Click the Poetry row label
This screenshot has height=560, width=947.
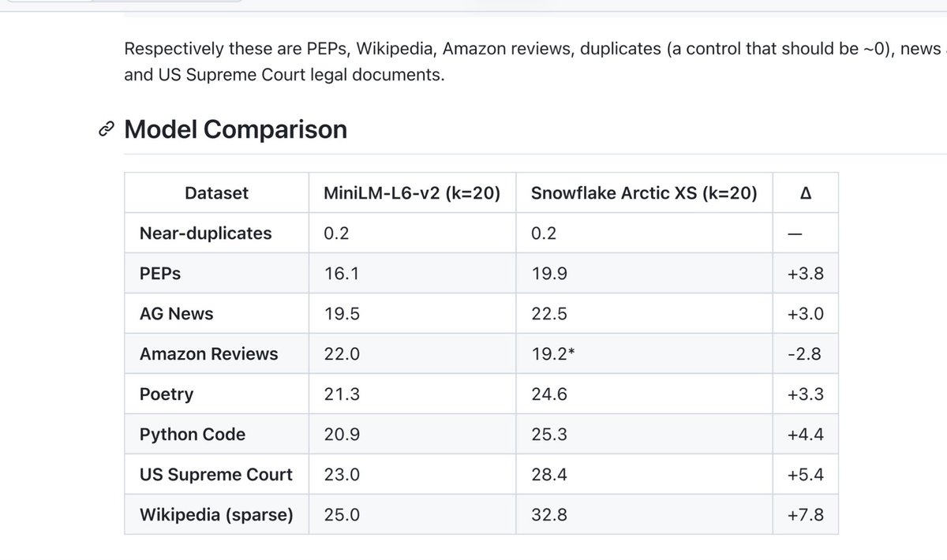[x=166, y=394]
